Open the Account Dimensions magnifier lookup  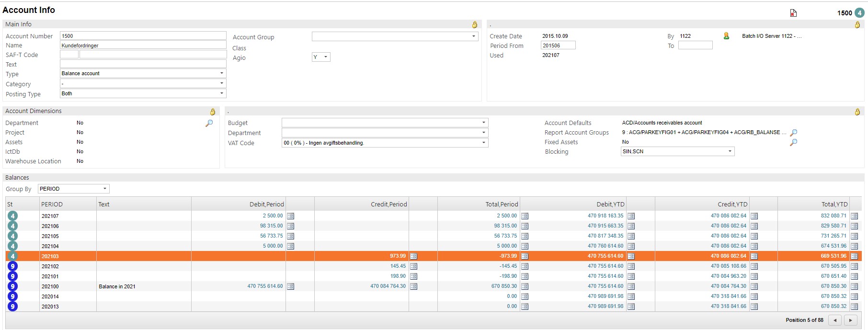(x=209, y=123)
